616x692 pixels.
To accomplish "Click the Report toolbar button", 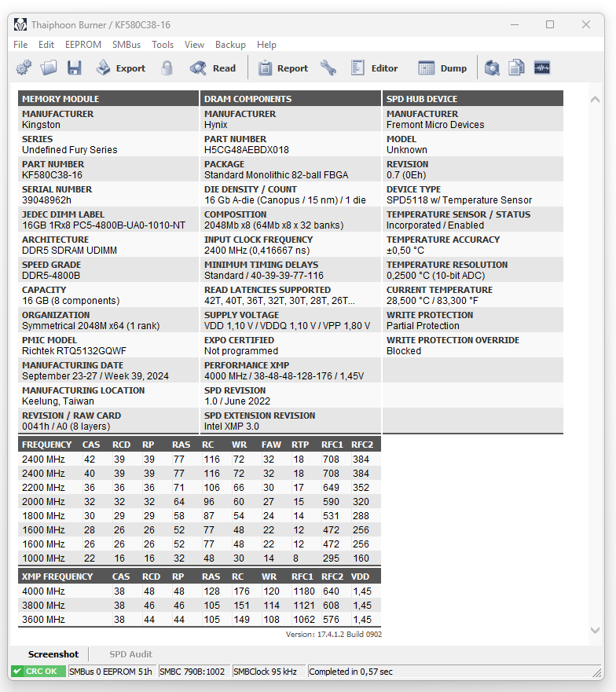I will 283,68.
